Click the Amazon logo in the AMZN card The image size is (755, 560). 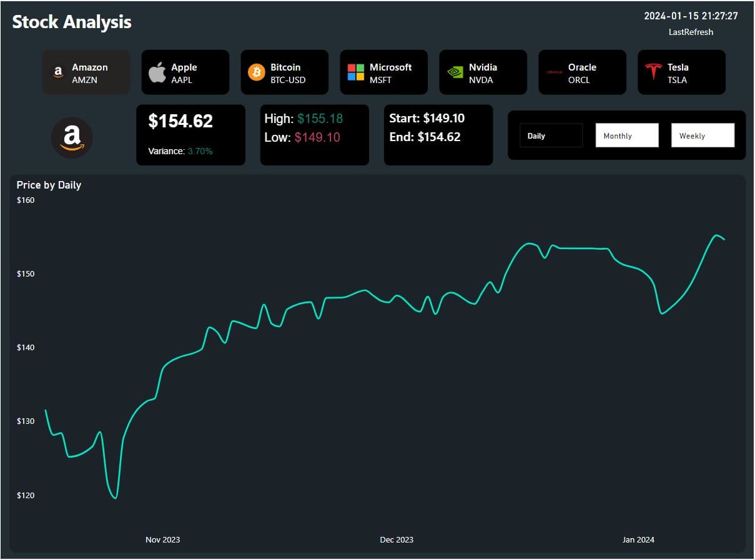coord(58,72)
